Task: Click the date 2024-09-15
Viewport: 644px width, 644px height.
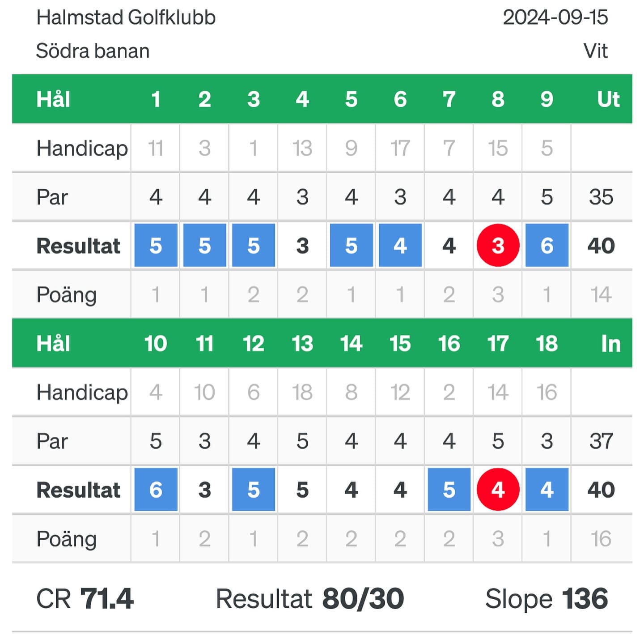Action: click(555, 18)
